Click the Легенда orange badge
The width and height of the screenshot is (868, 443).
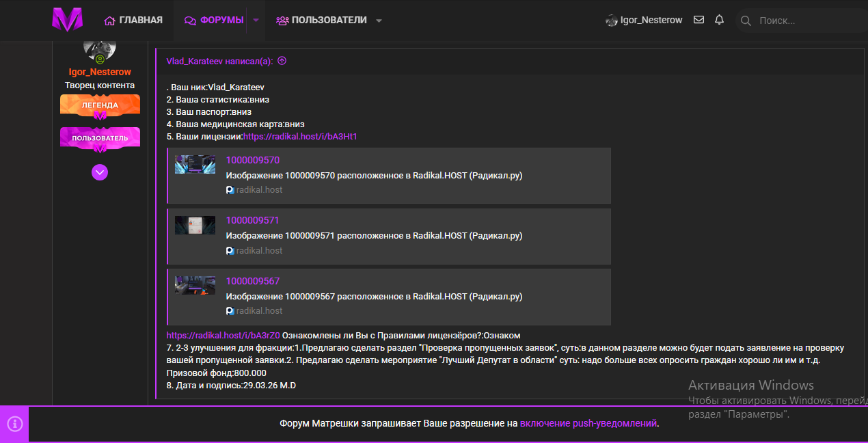tap(100, 106)
